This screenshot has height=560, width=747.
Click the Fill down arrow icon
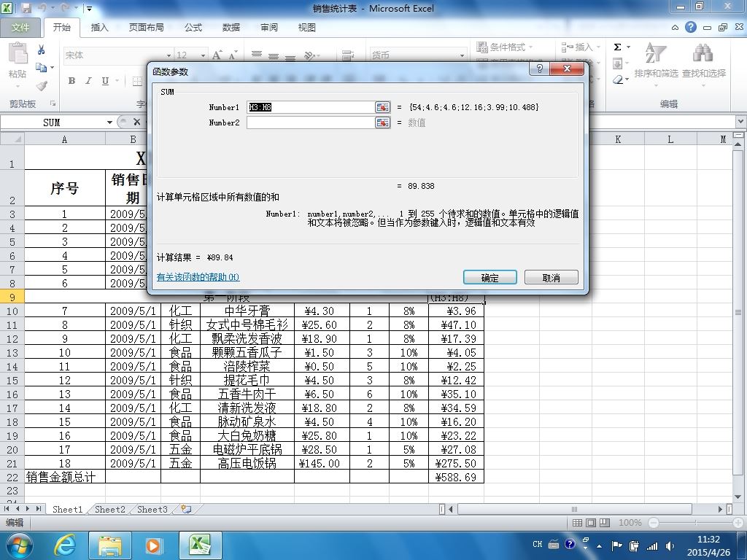coord(617,63)
